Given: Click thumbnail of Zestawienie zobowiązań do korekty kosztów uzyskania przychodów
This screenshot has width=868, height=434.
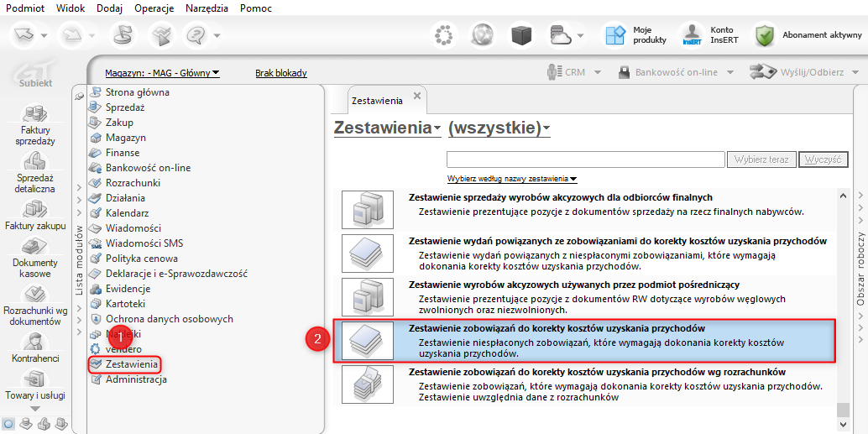Looking at the screenshot, I should point(368,342).
